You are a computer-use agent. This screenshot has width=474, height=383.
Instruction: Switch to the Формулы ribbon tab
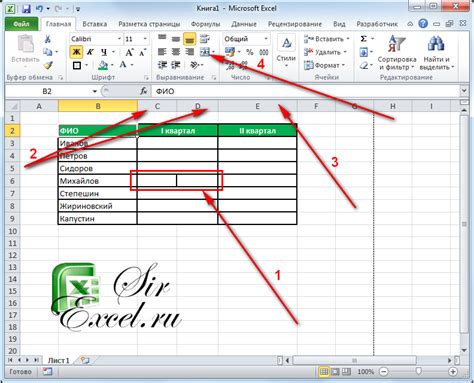[x=205, y=24]
